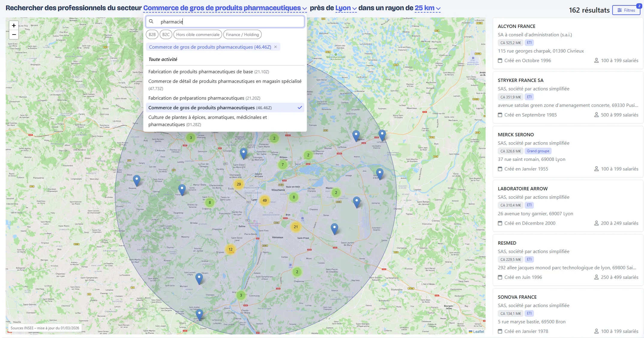Click the search magnifier icon
The height and width of the screenshot is (338, 644).
pos(151,22)
